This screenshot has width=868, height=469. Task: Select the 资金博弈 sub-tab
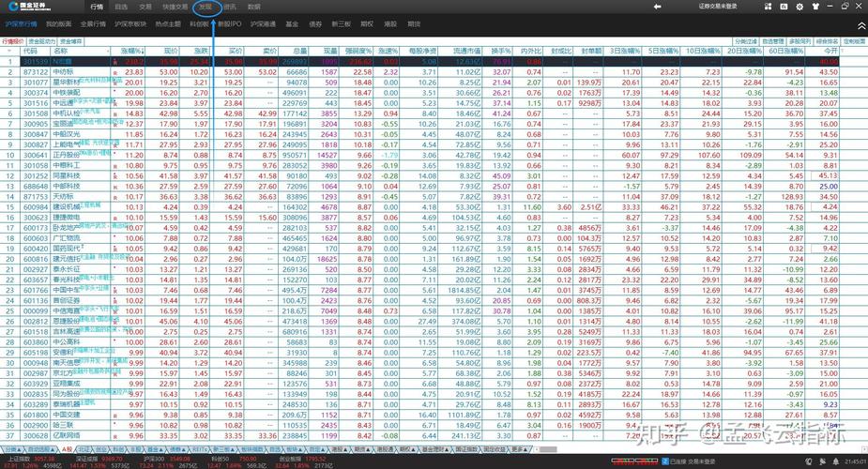pos(71,41)
